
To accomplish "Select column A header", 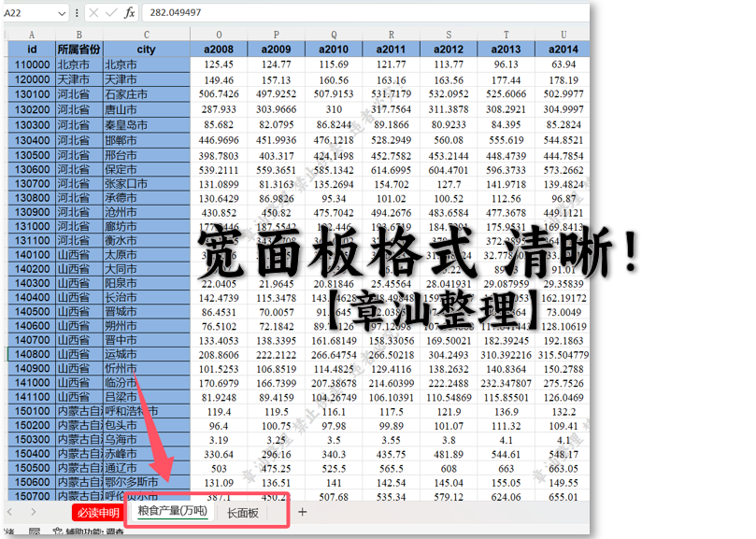I will [x=32, y=35].
